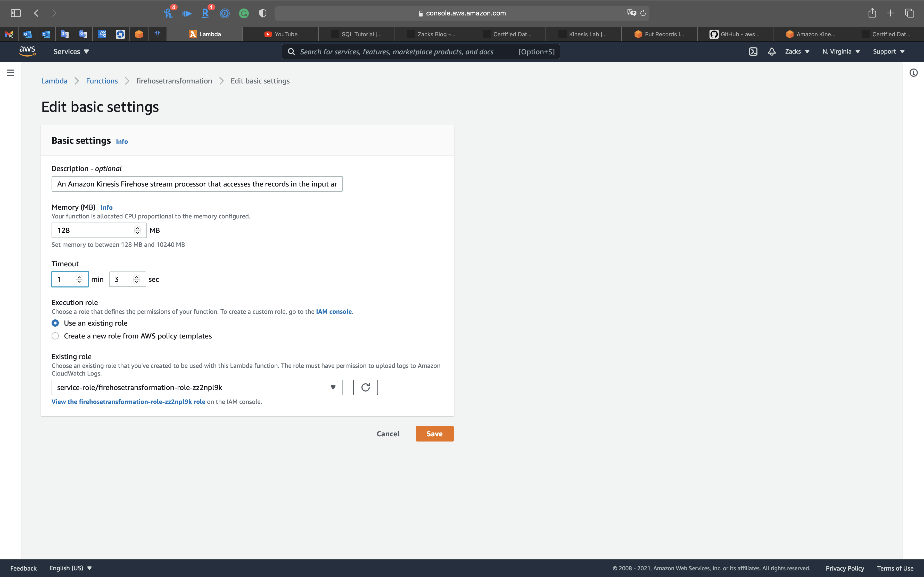This screenshot has height=577, width=924.
Task: Click the refresh roles button icon
Action: point(365,387)
